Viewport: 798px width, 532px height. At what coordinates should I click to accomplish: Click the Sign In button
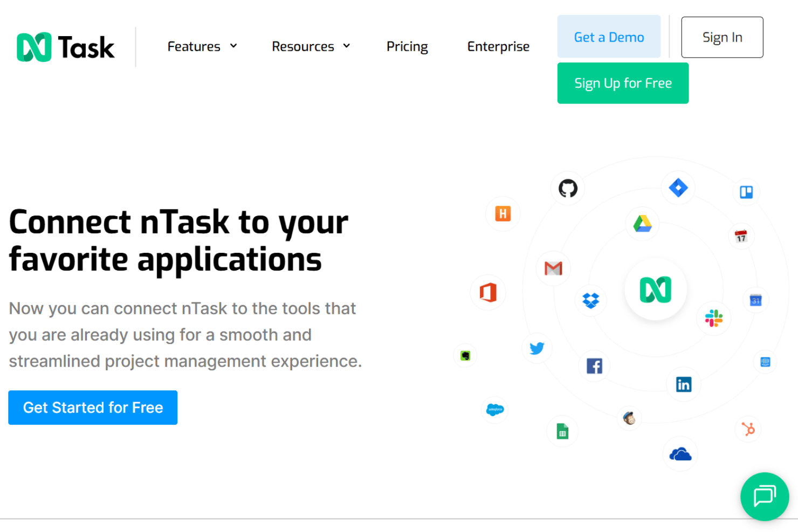[x=722, y=37]
